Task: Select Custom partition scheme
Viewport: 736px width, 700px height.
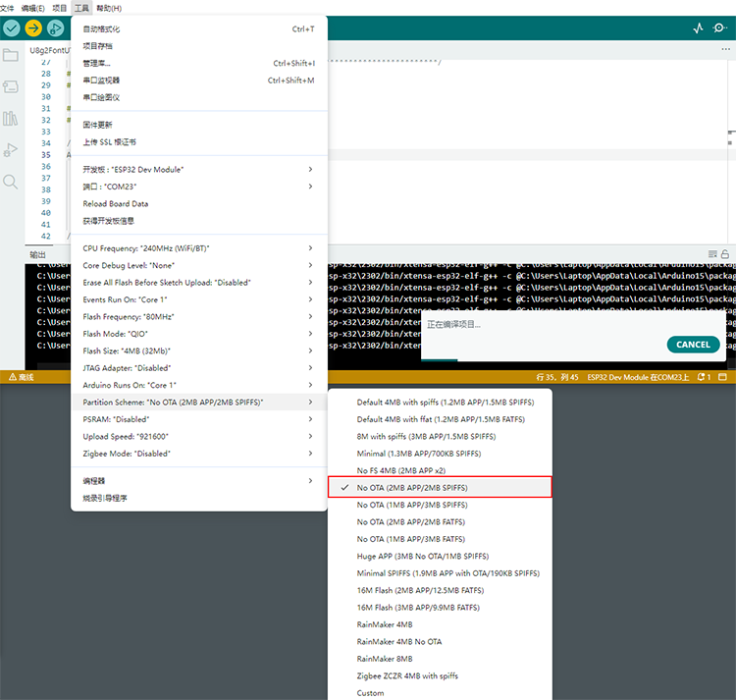Action: pyautogui.click(x=440, y=693)
